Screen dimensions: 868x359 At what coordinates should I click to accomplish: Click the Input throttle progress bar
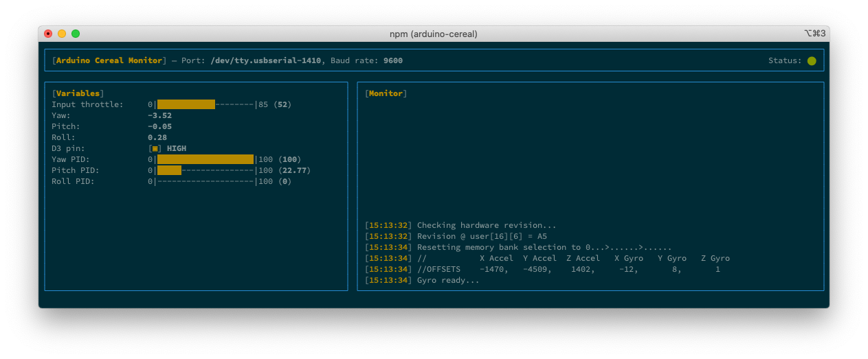(205, 104)
